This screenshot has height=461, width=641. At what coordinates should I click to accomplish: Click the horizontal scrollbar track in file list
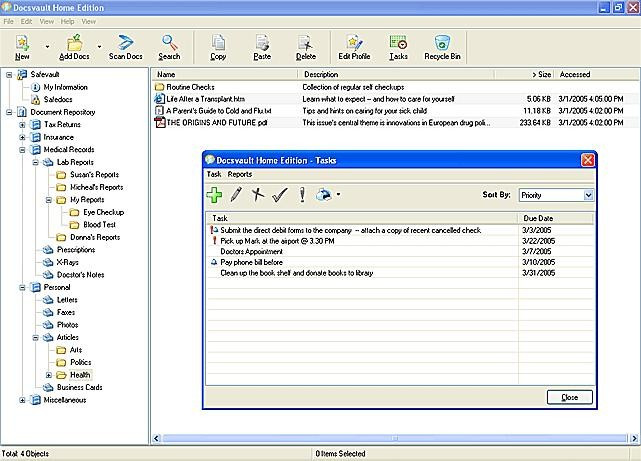394,439
